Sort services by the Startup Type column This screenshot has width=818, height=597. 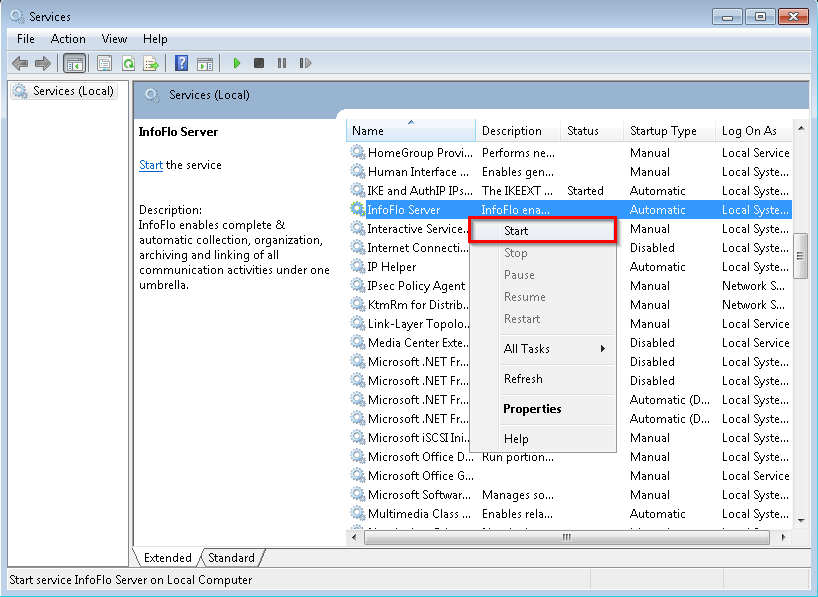pyautogui.click(x=663, y=131)
